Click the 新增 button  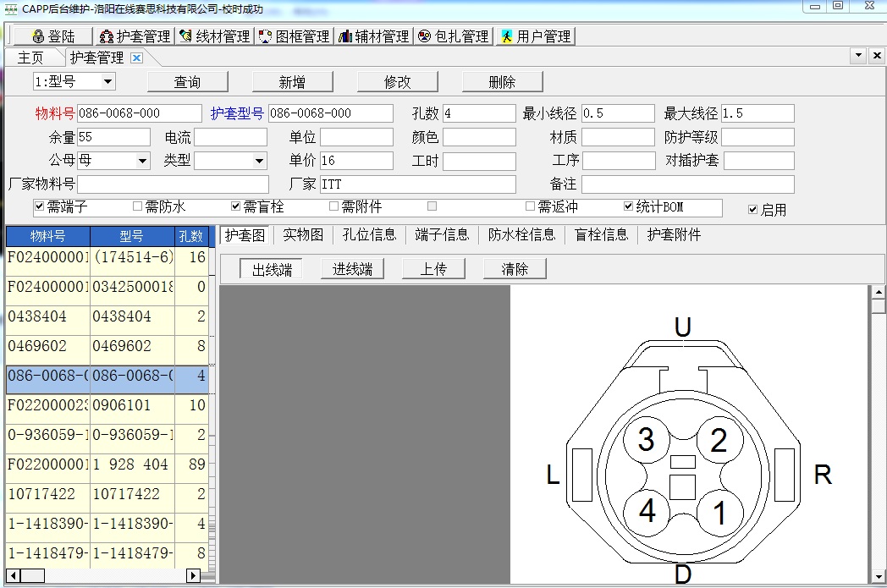[x=293, y=82]
